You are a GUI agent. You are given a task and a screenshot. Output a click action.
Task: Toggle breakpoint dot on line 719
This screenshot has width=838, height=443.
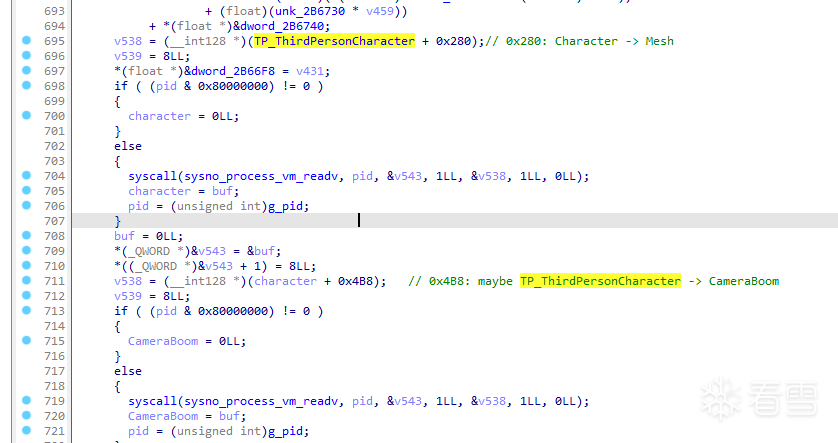click(26, 400)
